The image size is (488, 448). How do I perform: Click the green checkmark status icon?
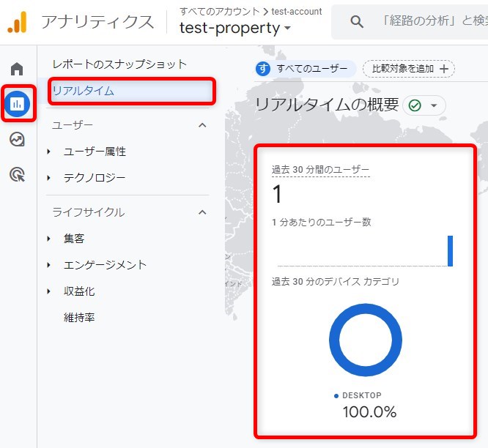point(415,105)
